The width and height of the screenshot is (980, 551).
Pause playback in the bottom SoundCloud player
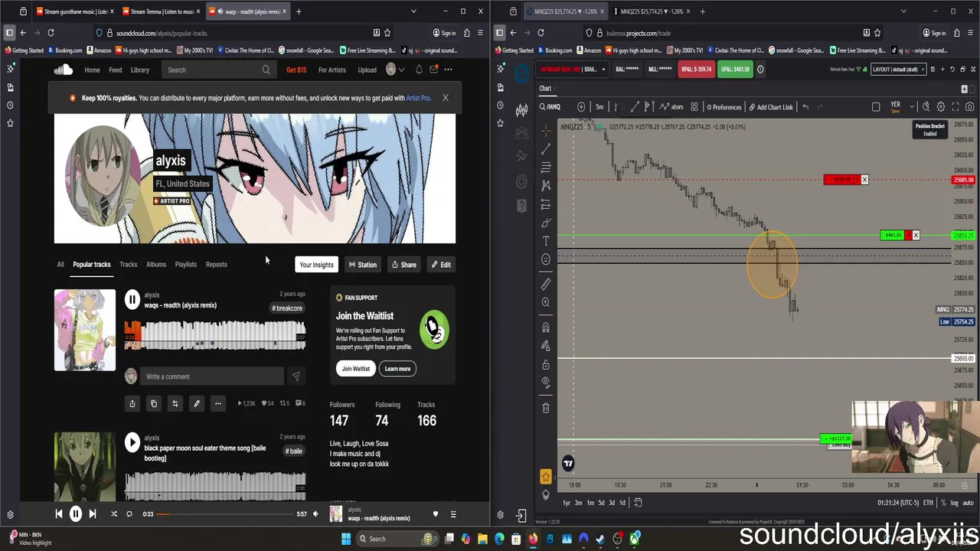(76, 514)
